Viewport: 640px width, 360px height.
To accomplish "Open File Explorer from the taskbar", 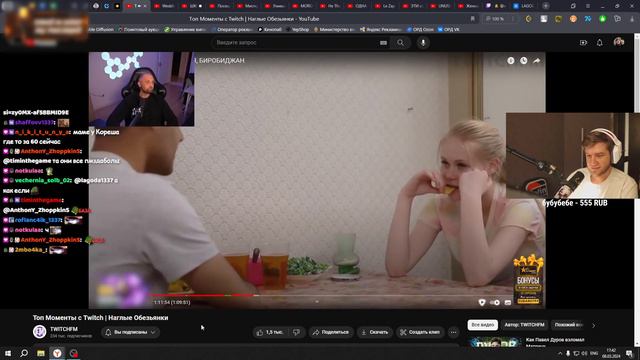I will point(41,353).
